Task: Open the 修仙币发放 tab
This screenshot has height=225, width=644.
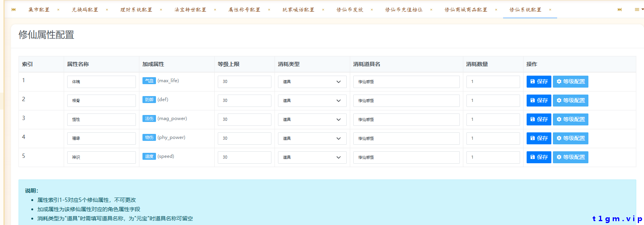Action: click(x=350, y=10)
